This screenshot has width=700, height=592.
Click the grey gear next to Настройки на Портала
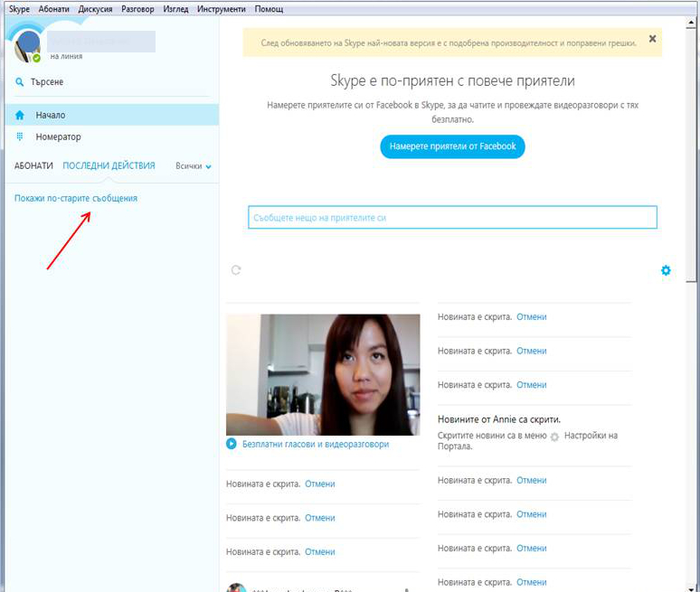tap(554, 437)
